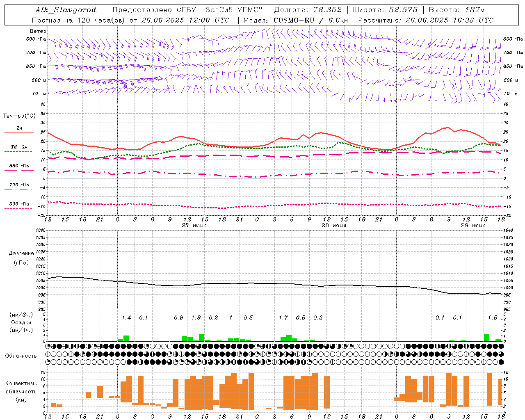Click the red line sample under 2м legend
This screenshot has height=420, width=525.
[19, 133]
